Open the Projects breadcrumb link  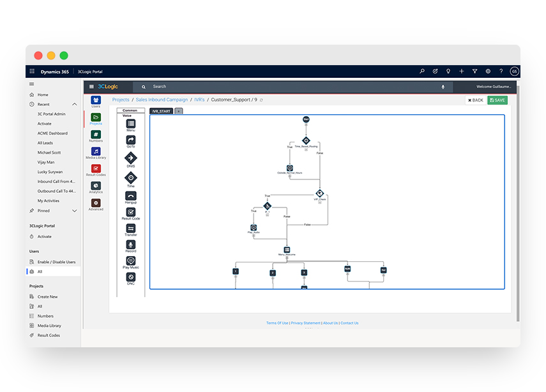(121, 100)
